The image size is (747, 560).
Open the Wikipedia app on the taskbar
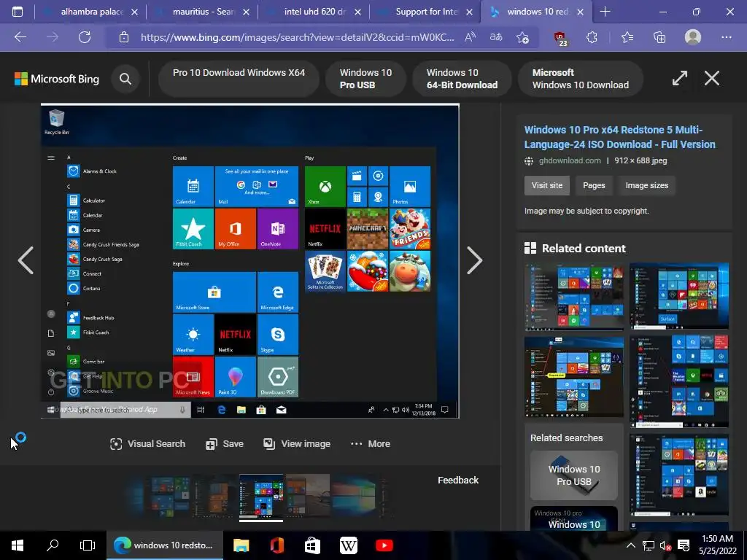(x=348, y=545)
